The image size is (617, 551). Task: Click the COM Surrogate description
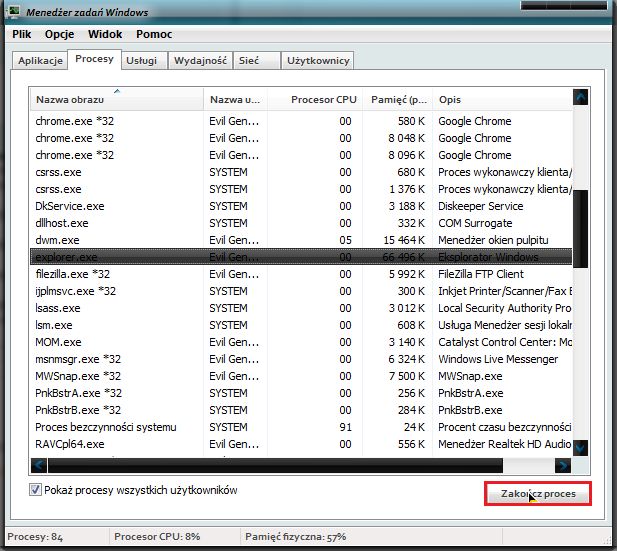475,223
